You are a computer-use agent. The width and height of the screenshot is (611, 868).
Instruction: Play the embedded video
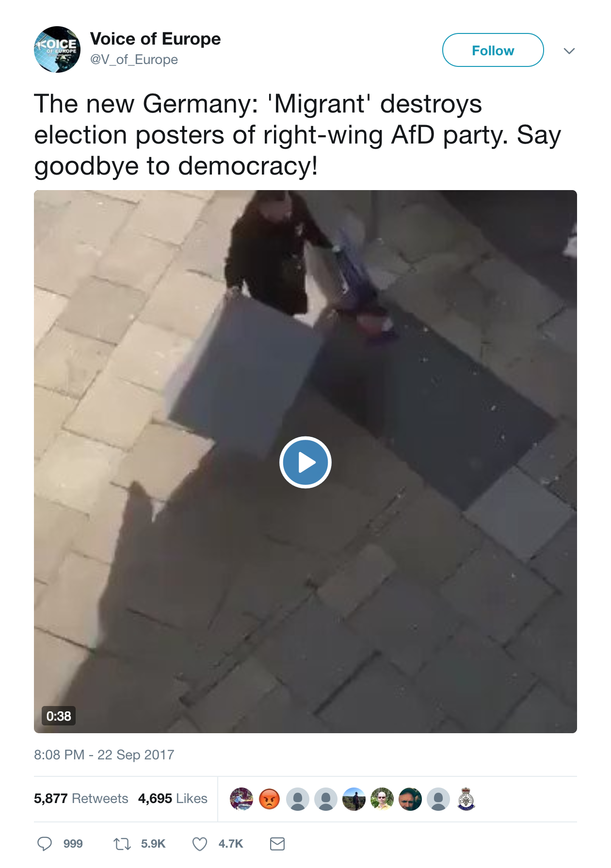point(305,462)
